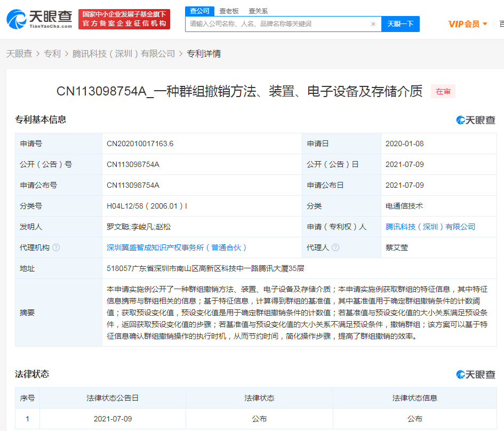Click 公布 in the 法律状态信息 column
504x431 pixels.
pyautogui.click(x=414, y=419)
